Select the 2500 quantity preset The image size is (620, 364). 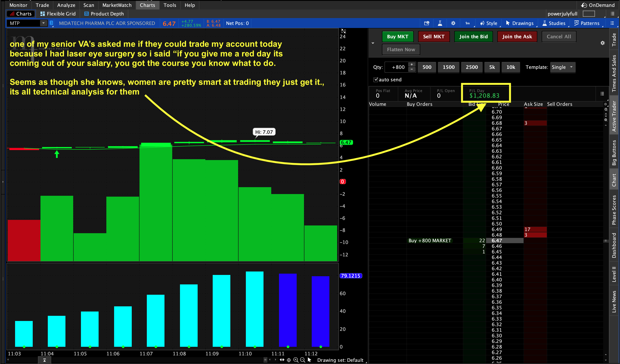472,67
